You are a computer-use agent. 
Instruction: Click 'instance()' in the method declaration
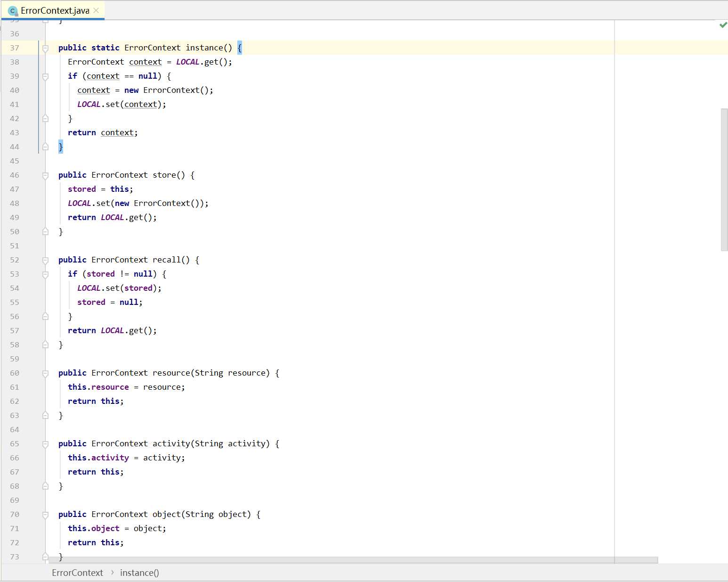coord(209,48)
